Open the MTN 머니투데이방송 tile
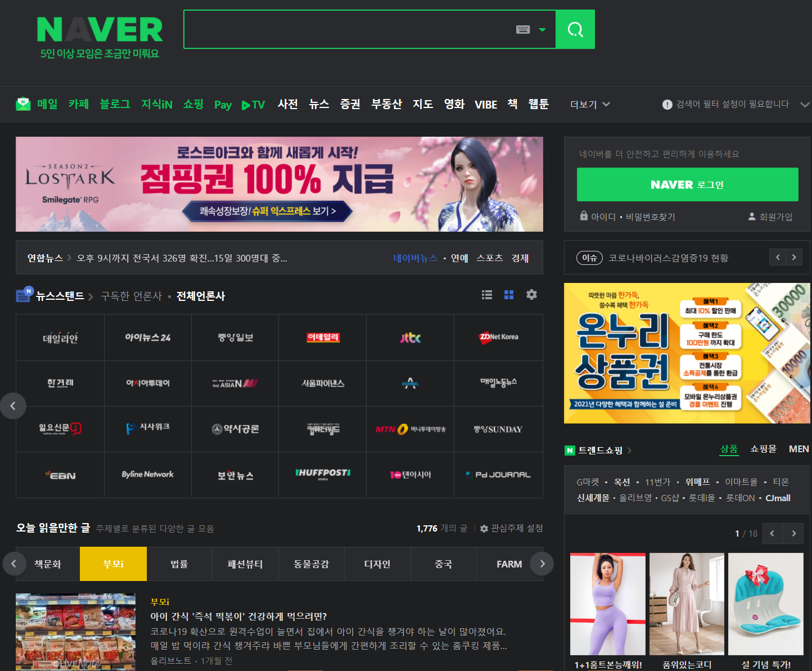Screen dimensions: 812x671 click(x=410, y=429)
